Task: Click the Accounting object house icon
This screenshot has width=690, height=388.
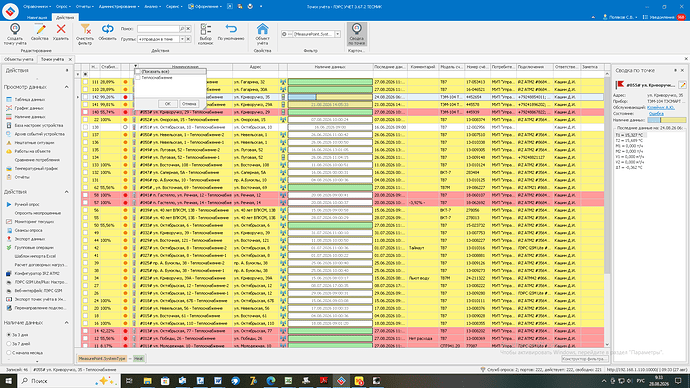Action: click(263, 29)
